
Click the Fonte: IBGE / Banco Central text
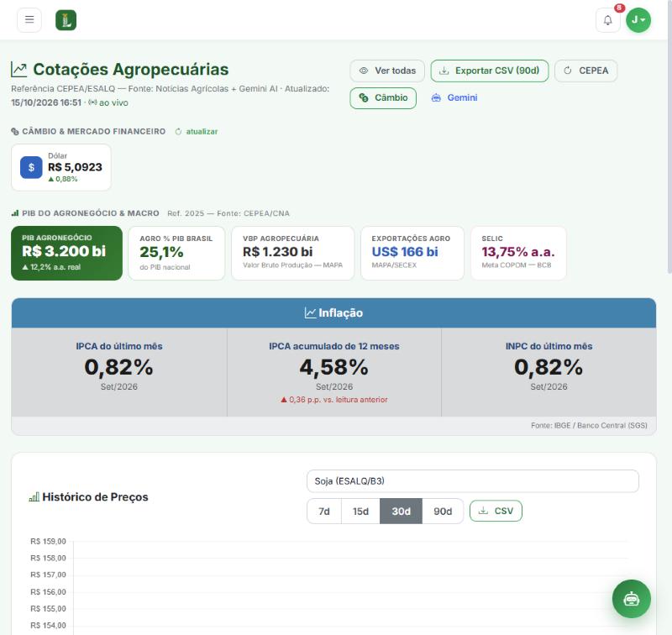click(x=589, y=426)
